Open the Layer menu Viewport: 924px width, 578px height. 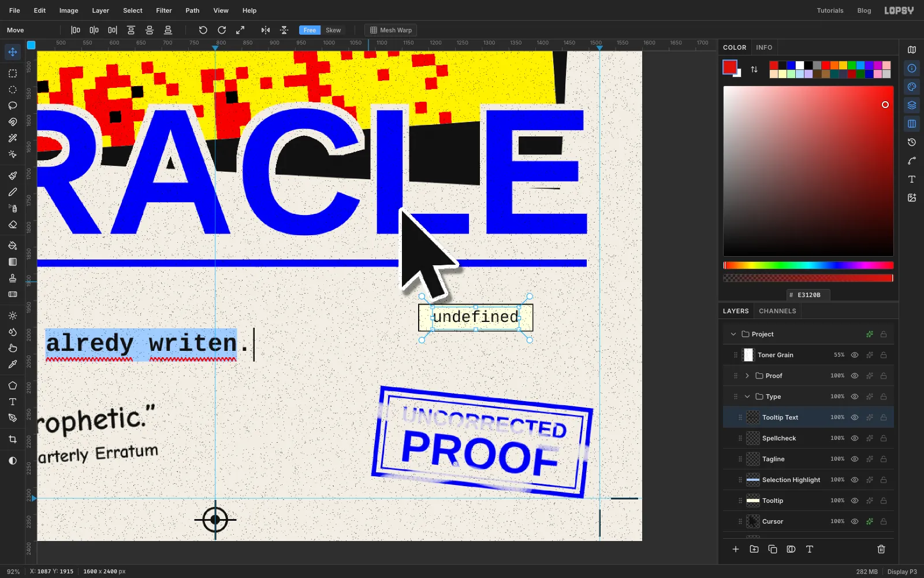(x=100, y=10)
